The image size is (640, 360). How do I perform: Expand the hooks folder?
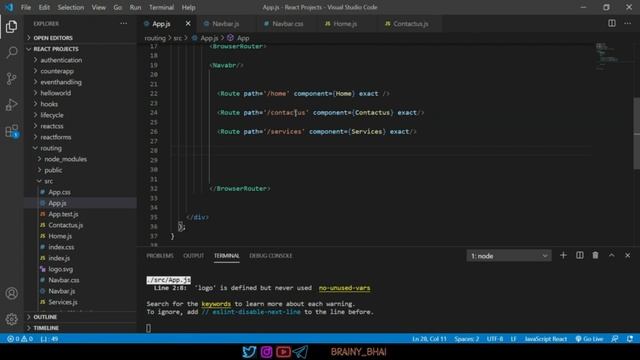click(x=49, y=104)
